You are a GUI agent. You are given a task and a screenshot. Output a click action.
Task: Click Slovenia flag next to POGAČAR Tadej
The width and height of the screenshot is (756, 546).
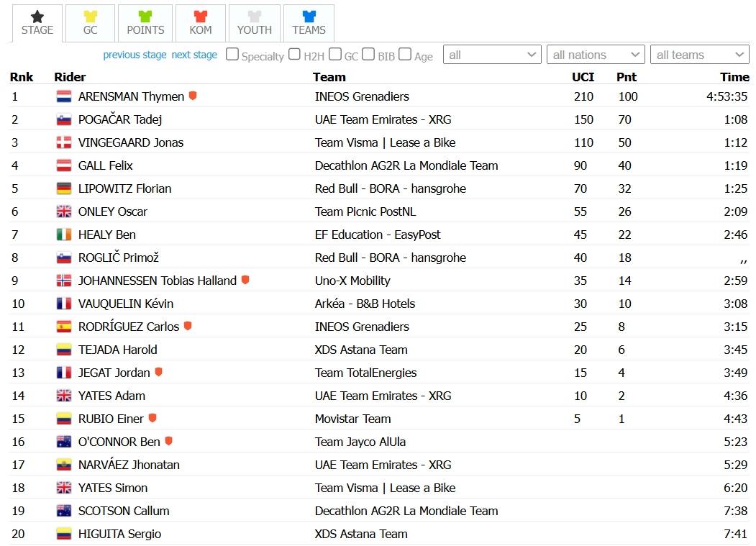[x=63, y=119]
